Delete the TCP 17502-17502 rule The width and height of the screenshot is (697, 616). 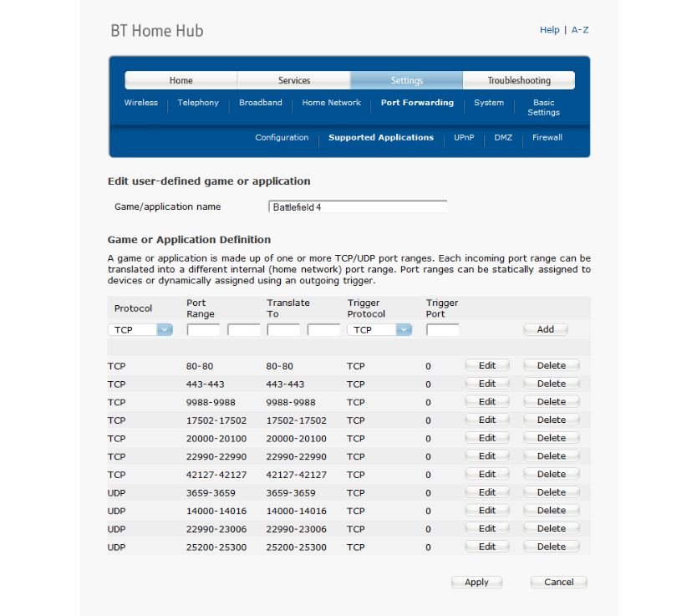click(x=552, y=420)
